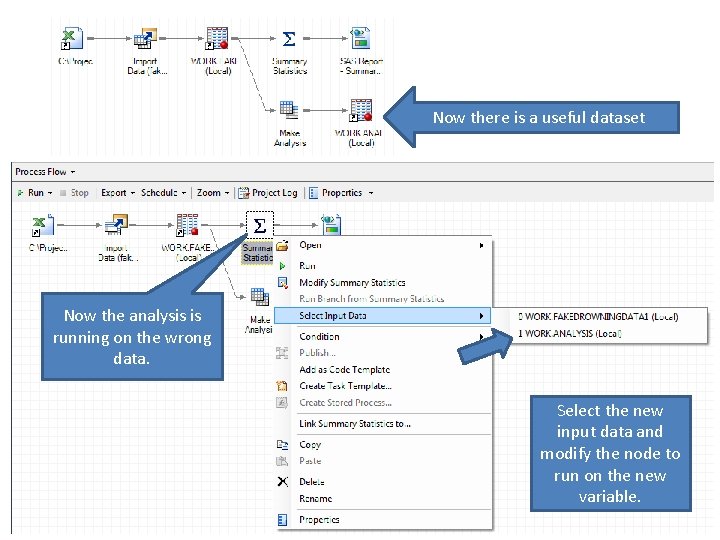Viewport: 720px width, 540px height.
Task: Click the Summary Statistics sigma node in lower flow
Action: click(x=259, y=225)
